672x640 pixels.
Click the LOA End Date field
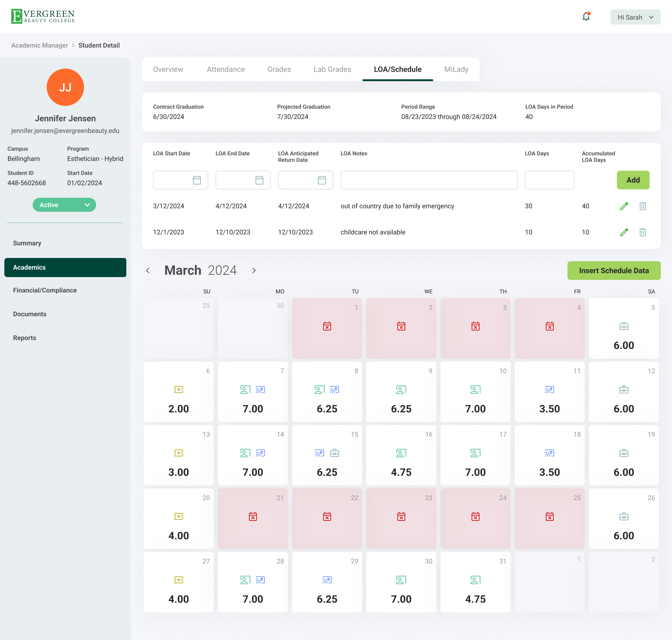point(243,180)
